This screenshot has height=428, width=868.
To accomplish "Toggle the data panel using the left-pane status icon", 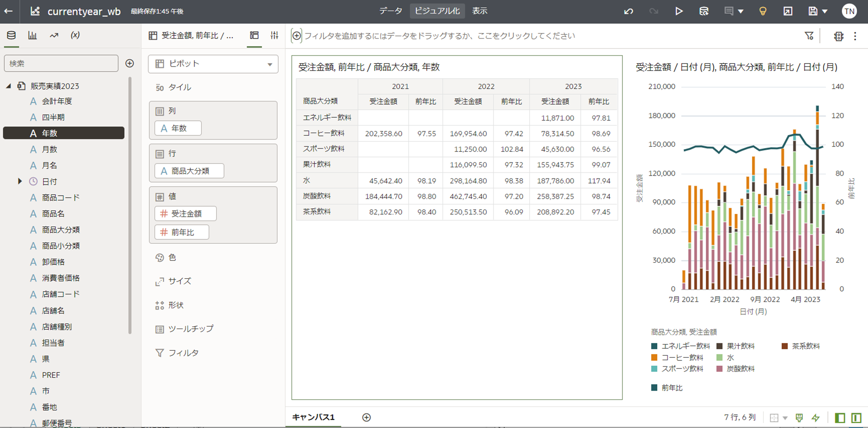I will [840, 418].
